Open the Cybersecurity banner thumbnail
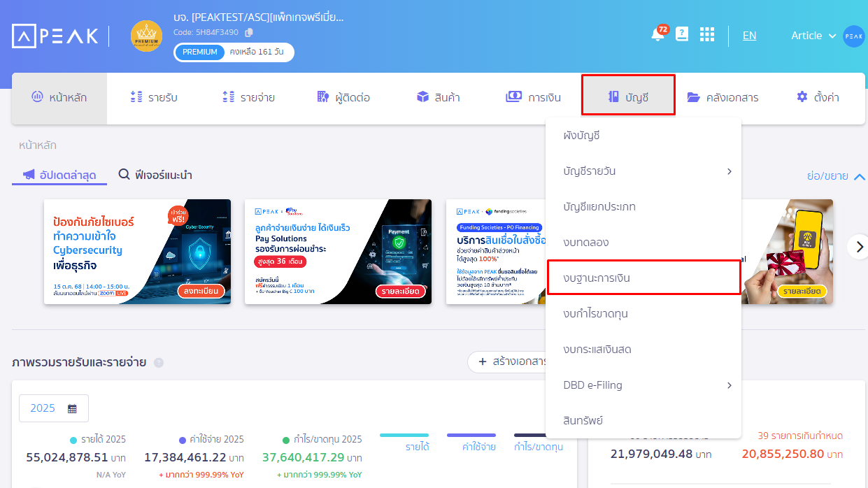Screen dimensions: 868x488 (137, 252)
